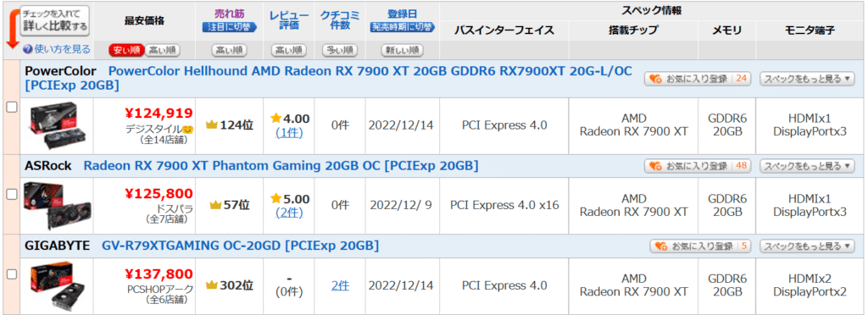This screenshot has height=315, width=868.
Task: Open the 2件 クチコミ link for GIGABYTE
Action: 340,285
